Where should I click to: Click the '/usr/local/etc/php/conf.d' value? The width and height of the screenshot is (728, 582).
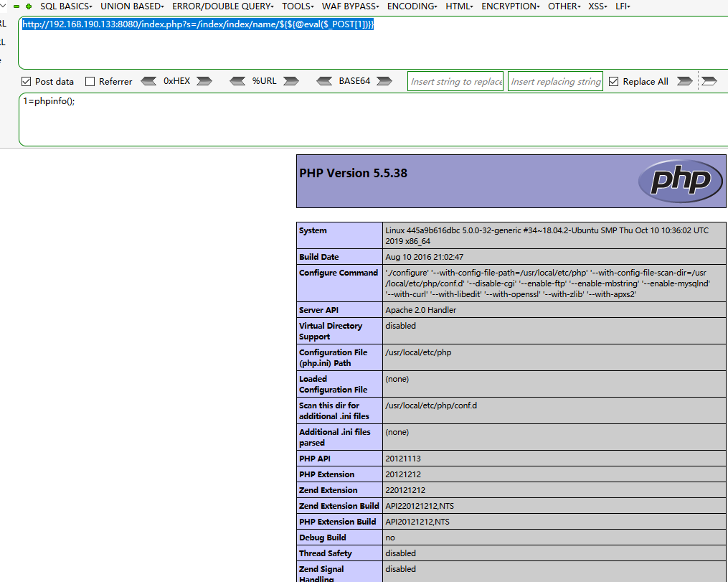(431, 405)
